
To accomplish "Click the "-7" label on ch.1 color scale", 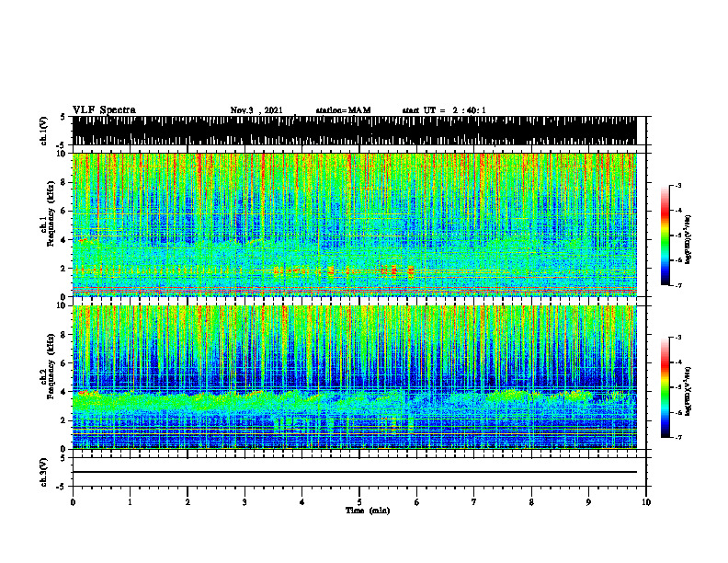I will (678, 285).
